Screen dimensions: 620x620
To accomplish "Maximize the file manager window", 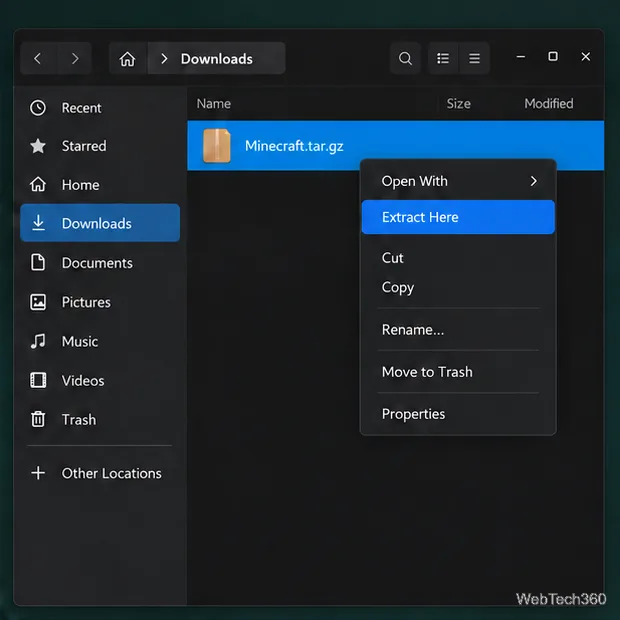I will click(x=553, y=57).
